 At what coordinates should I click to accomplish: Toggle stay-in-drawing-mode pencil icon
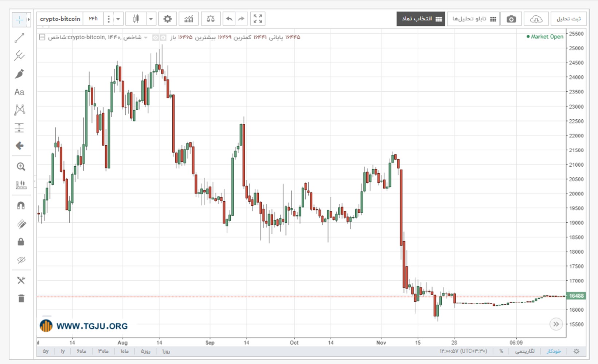pyautogui.click(x=21, y=224)
